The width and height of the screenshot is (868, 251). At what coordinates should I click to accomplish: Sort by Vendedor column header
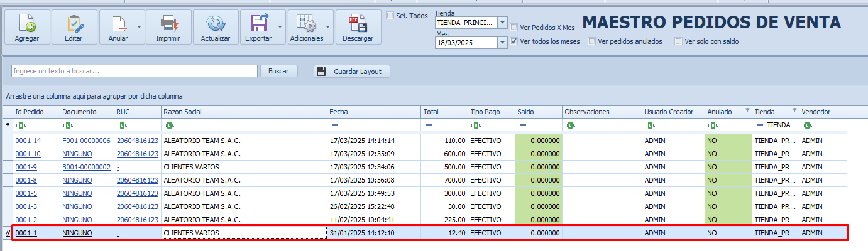click(823, 112)
